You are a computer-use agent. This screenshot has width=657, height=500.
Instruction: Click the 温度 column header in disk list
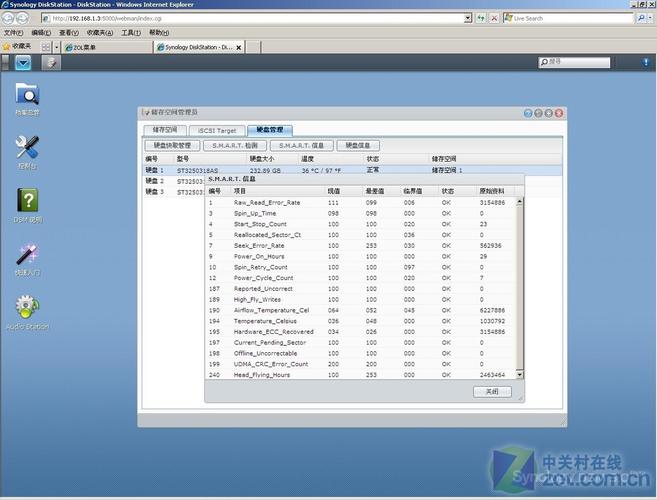tap(331, 159)
